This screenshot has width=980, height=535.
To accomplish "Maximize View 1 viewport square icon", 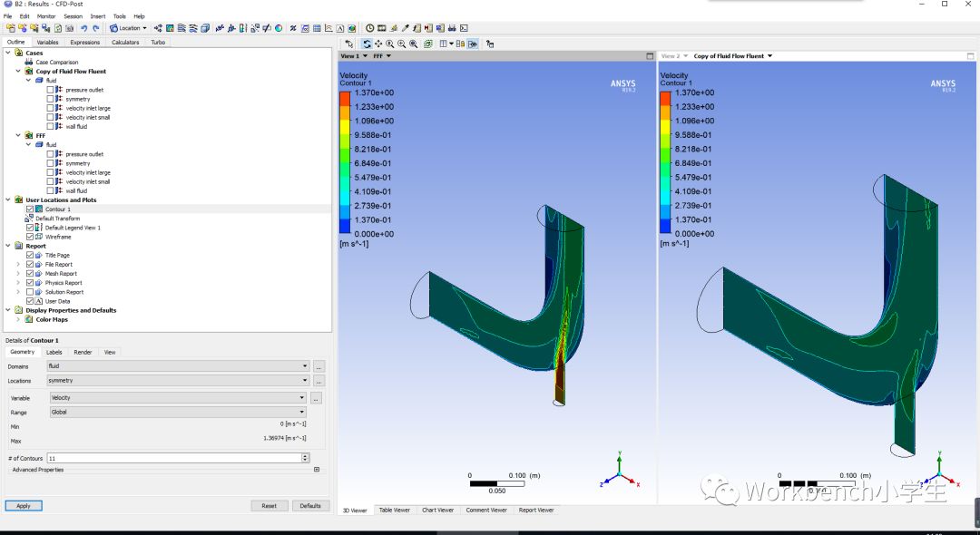I will (x=650, y=56).
